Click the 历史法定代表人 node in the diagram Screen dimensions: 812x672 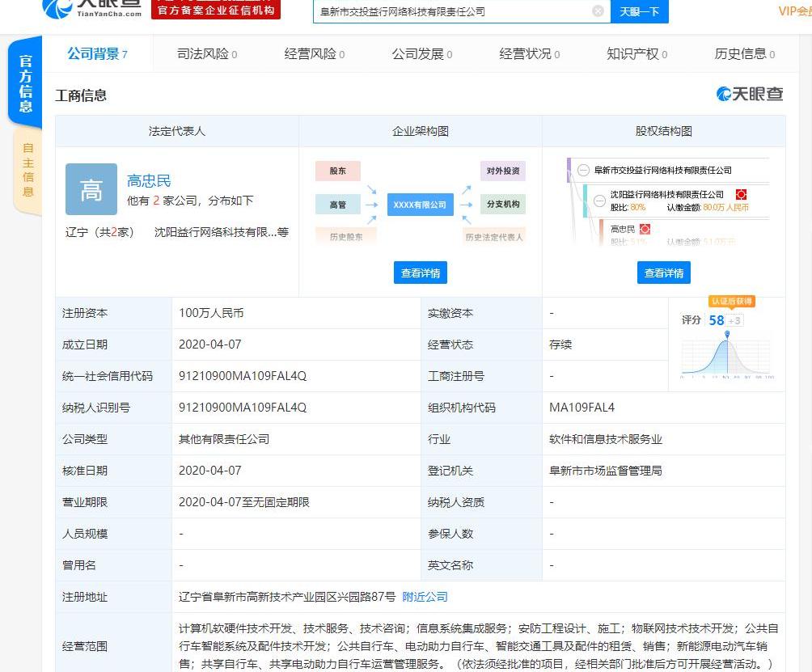point(494,237)
